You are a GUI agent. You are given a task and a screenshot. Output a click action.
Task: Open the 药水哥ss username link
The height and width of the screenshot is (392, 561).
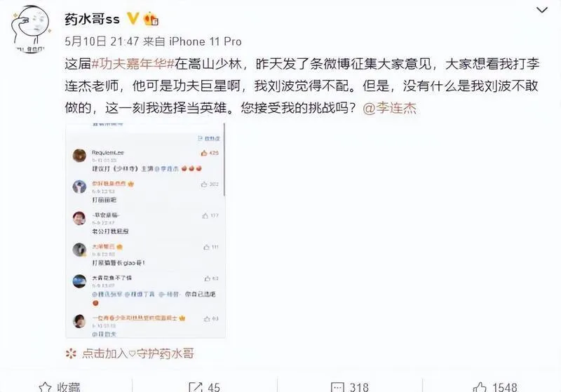click(x=92, y=19)
